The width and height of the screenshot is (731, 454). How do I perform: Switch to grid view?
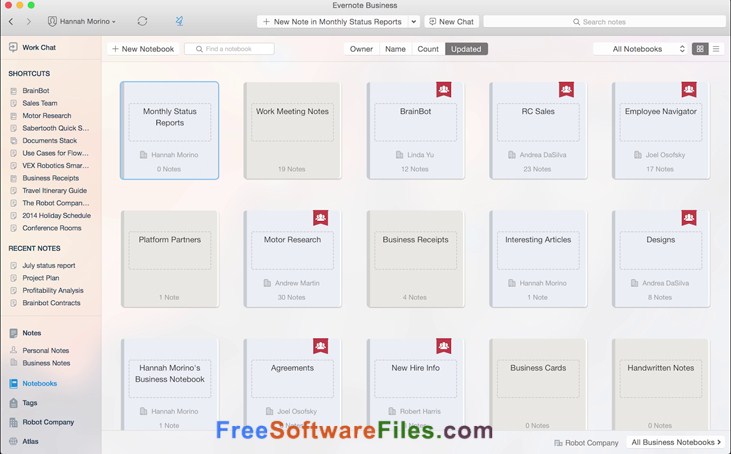pos(700,49)
